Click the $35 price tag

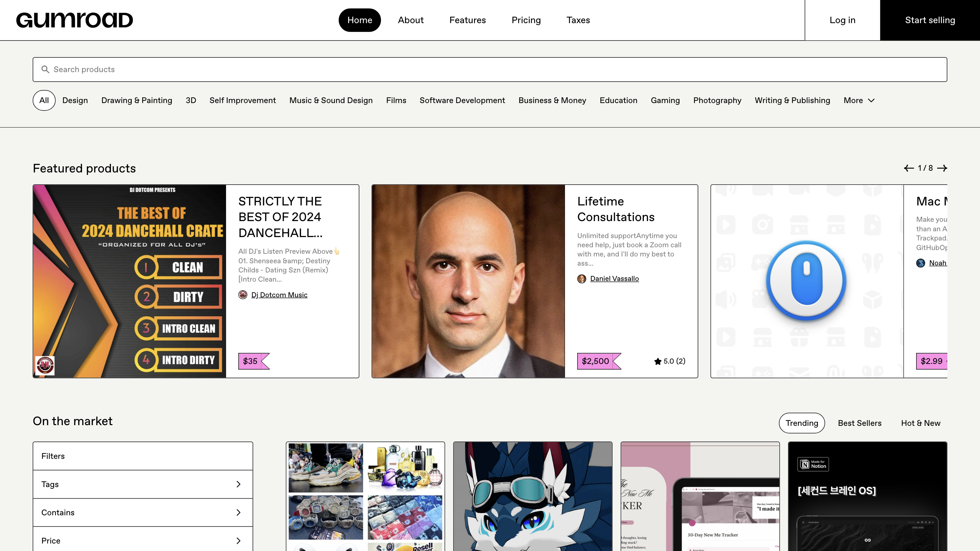coord(251,361)
